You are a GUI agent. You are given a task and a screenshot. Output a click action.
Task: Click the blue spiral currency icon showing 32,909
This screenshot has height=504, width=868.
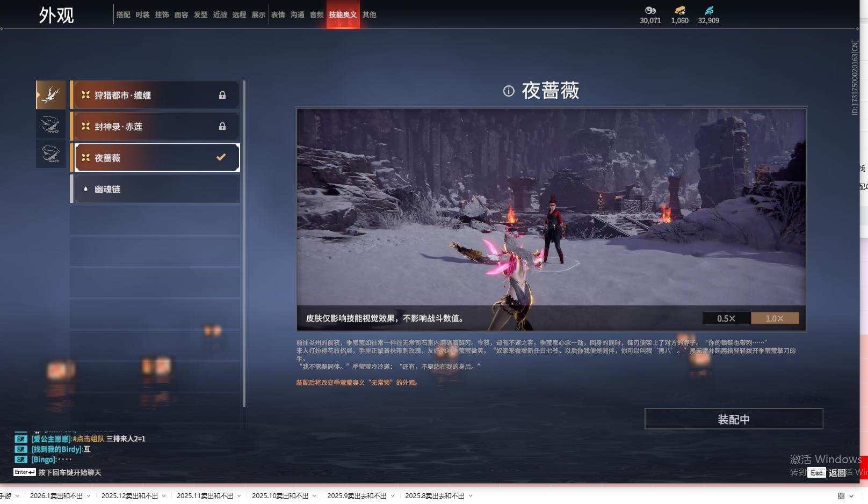click(x=710, y=10)
